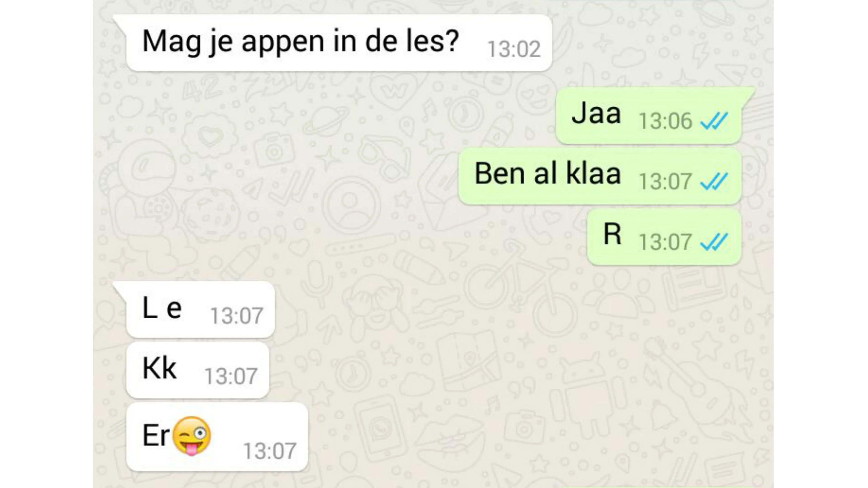This screenshot has width=868, height=488.
Task: Select the 'Kk' message bubble
Action: [198, 370]
